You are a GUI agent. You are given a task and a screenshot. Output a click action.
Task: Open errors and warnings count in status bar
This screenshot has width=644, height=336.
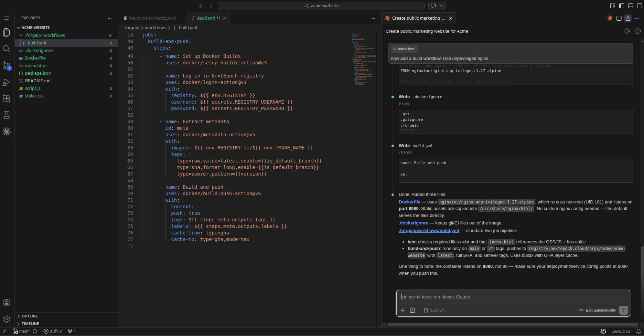coord(53,331)
